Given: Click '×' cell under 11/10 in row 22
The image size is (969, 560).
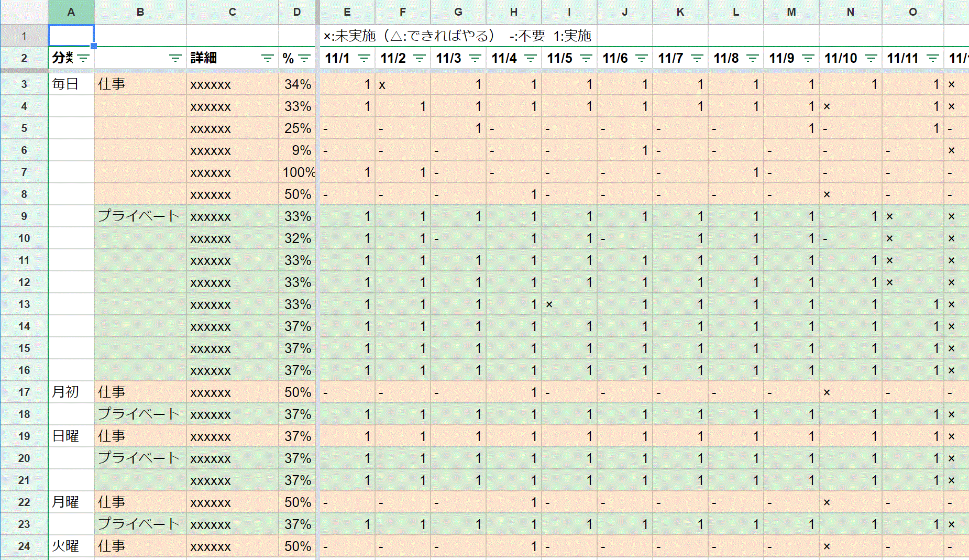Looking at the screenshot, I should [851, 502].
